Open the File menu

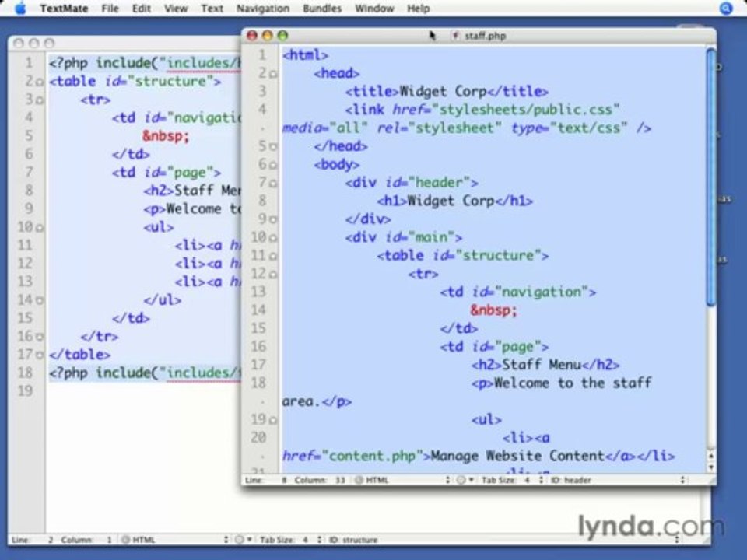110,8
